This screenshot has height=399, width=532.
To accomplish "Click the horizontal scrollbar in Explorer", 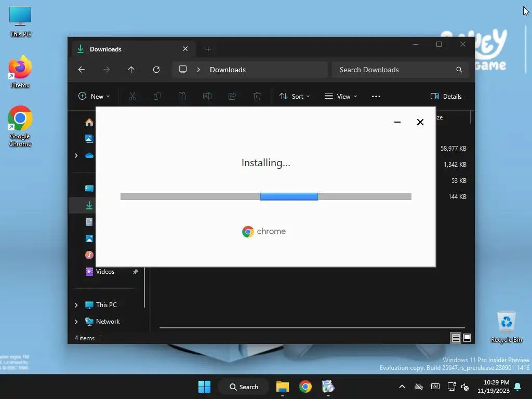I will click(x=312, y=328).
